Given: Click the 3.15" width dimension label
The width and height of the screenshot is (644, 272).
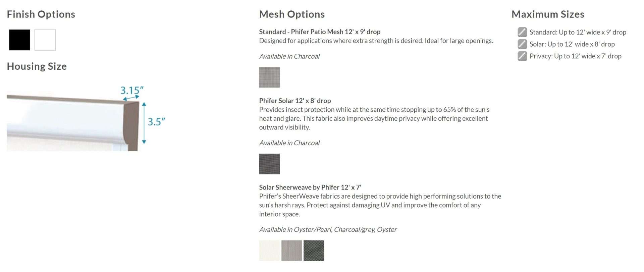Looking at the screenshot, I should 132,90.
